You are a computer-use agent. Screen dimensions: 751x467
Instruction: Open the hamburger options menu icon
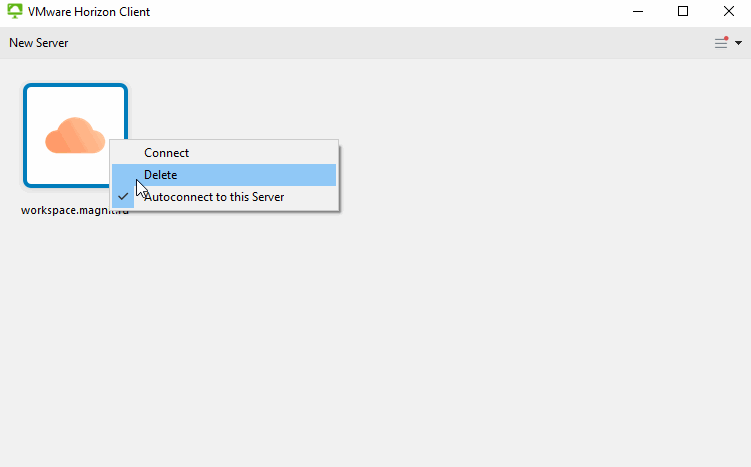720,43
